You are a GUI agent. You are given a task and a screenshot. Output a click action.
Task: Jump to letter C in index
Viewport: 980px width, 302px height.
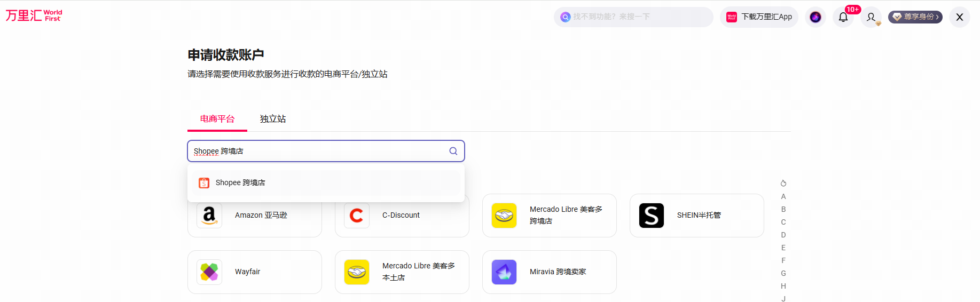point(783,222)
